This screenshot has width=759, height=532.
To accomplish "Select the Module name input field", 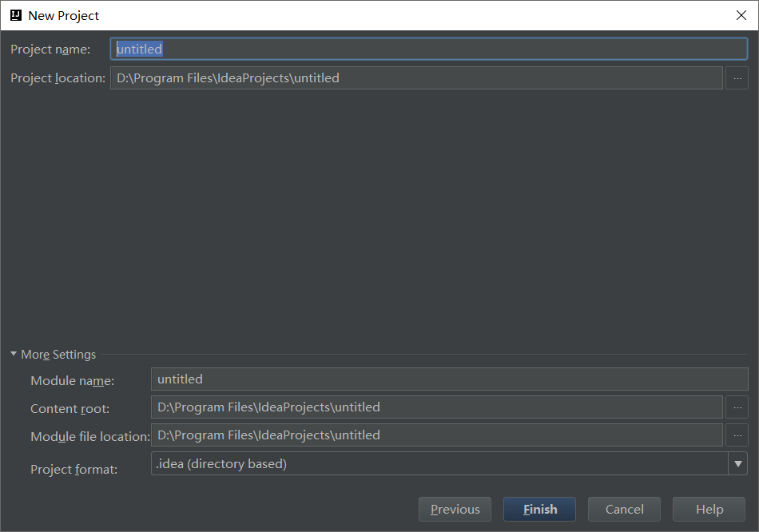I will [449, 379].
